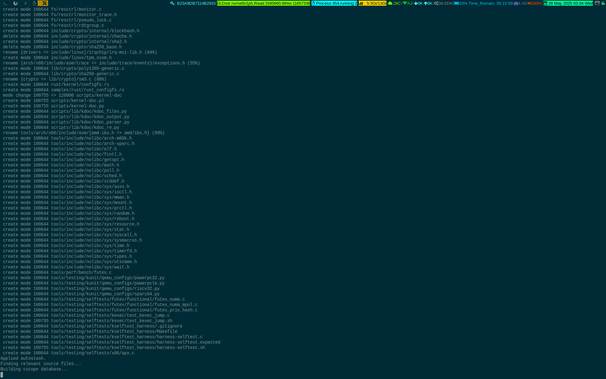Click the green disk read/write status block
606x379 pixels.
(264, 3)
